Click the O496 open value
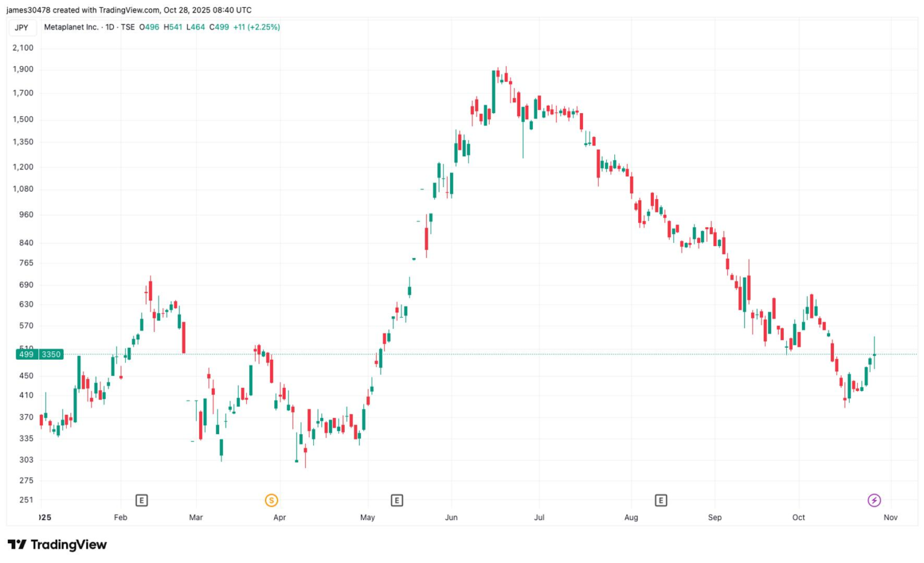924x563 pixels. (149, 27)
